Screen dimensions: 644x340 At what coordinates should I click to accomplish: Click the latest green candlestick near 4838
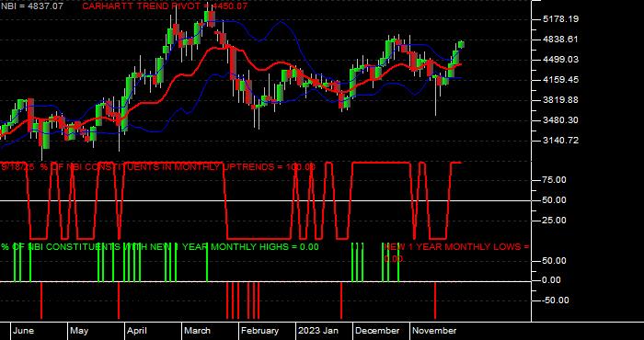pos(461,44)
